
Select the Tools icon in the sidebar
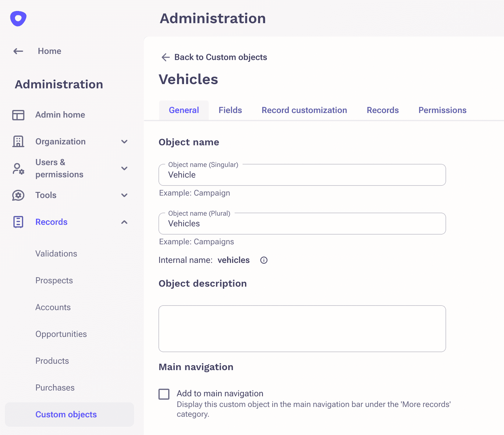[x=18, y=195]
